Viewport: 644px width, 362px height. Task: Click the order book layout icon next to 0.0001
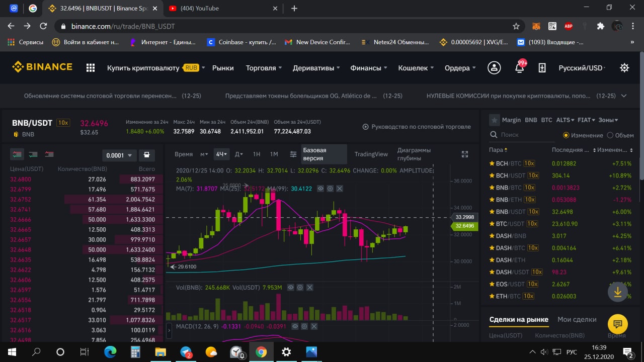tap(146, 155)
